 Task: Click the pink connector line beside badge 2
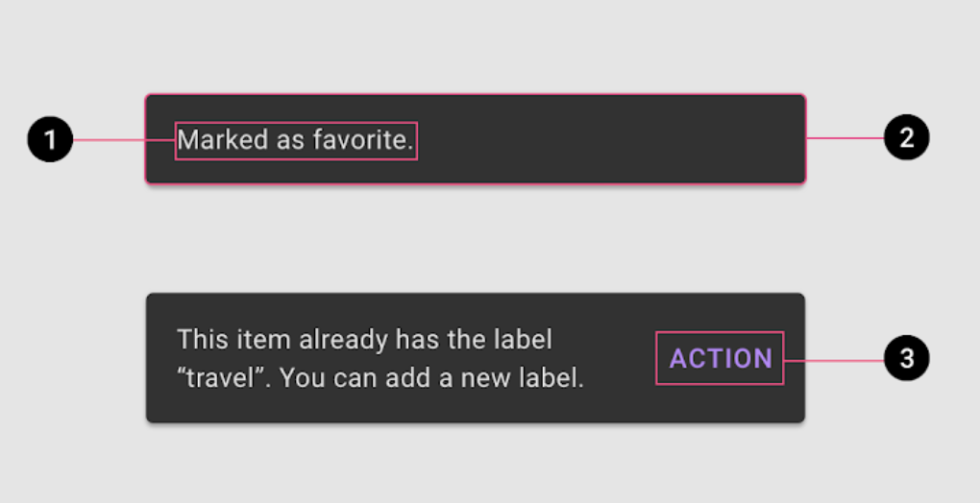coord(845,138)
